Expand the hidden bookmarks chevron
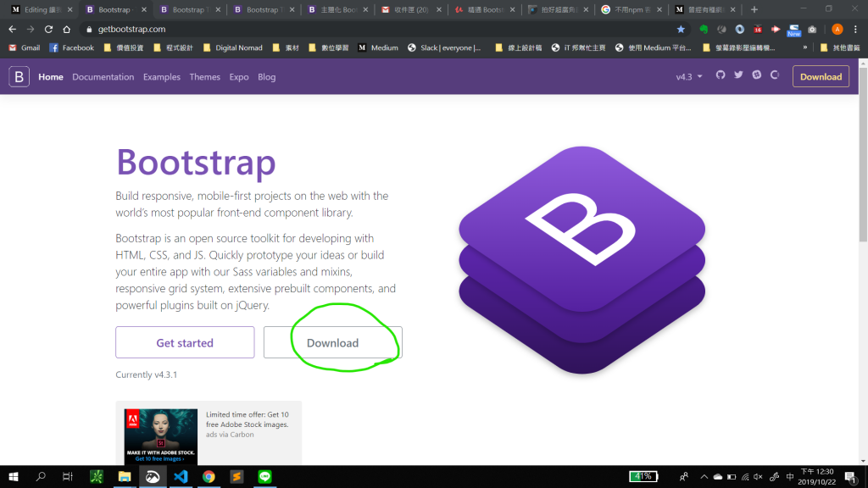The height and width of the screenshot is (488, 868). point(805,47)
